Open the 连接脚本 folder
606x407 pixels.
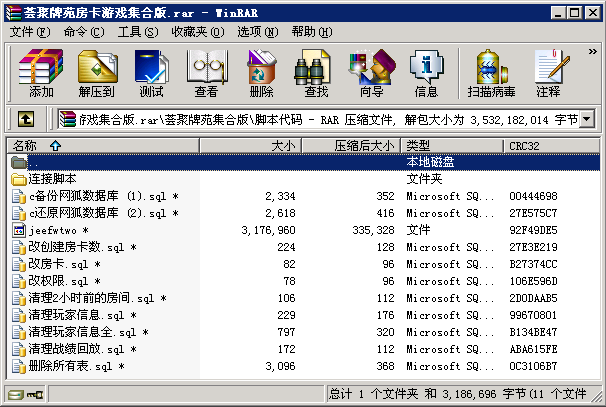point(52,179)
